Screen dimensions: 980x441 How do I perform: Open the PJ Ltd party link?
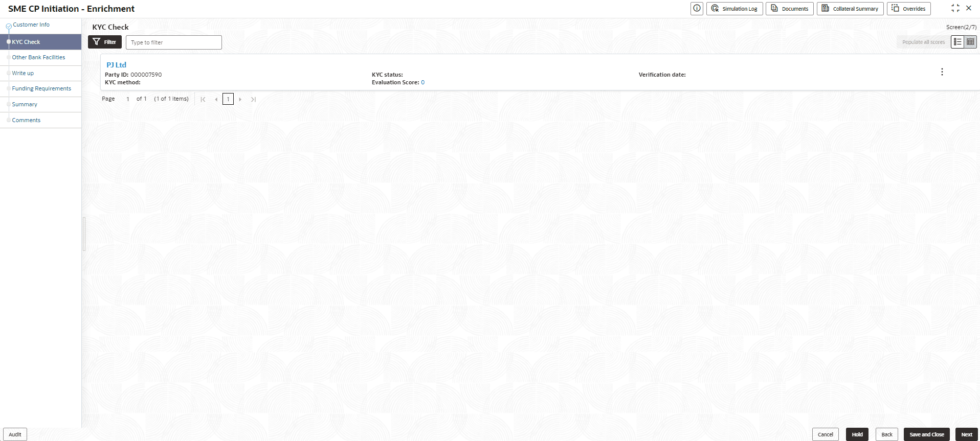tap(116, 65)
